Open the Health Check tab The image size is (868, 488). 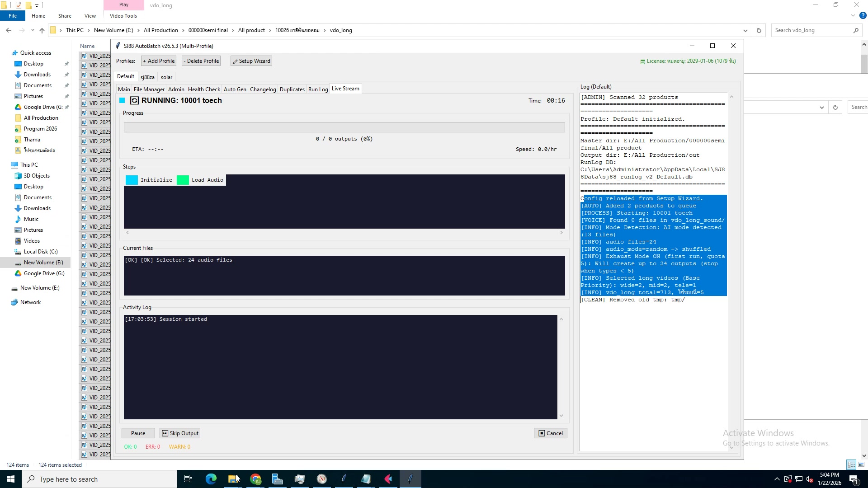click(x=204, y=89)
